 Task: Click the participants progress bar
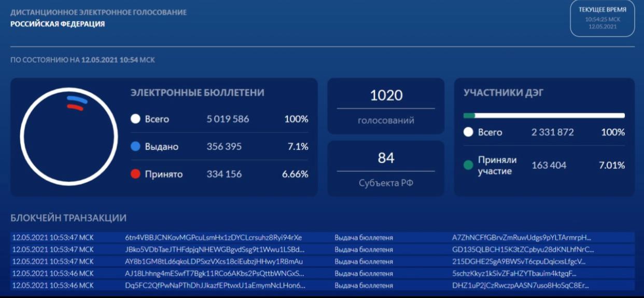tap(544, 116)
